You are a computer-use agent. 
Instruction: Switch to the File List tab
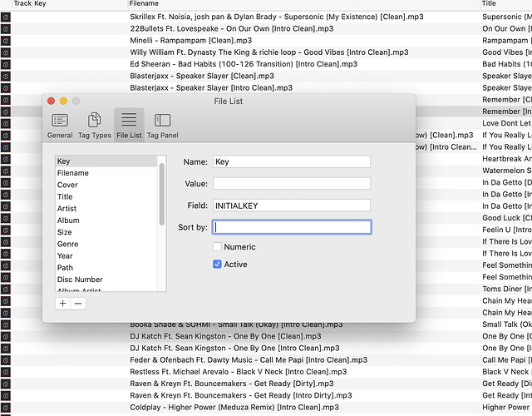[x=129, y=126]
